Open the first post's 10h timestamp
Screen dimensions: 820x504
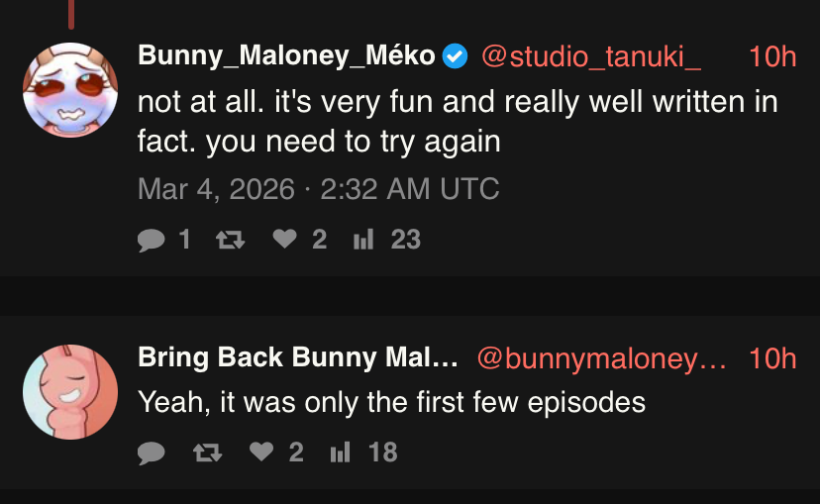tap(772, 56)
